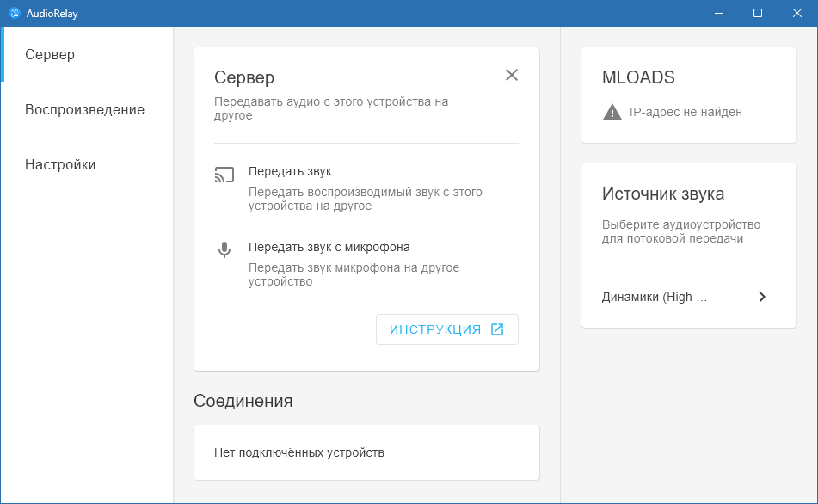Select the cast icon for "Передать звук"
This screenshot has width=818, height=504.
[224, 174]
